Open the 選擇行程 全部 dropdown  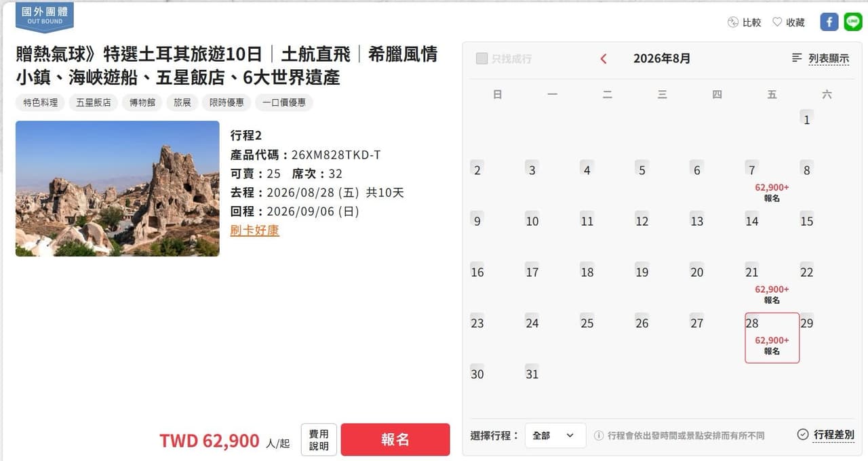click(x=555, y=435)
